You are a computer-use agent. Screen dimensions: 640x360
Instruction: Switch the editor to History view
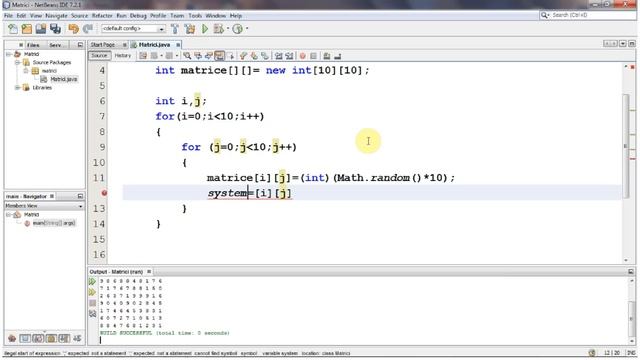tap(123, 56)
